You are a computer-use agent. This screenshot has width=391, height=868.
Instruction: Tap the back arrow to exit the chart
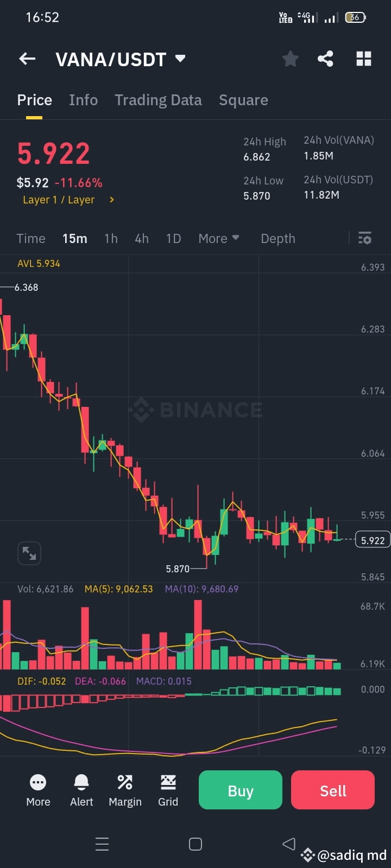point(27,59)
